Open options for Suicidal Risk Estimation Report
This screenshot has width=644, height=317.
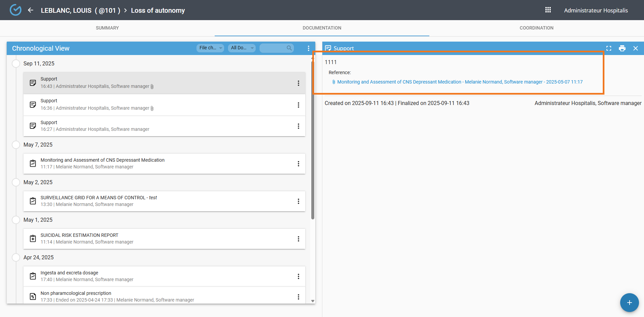(x=298, y=239)
